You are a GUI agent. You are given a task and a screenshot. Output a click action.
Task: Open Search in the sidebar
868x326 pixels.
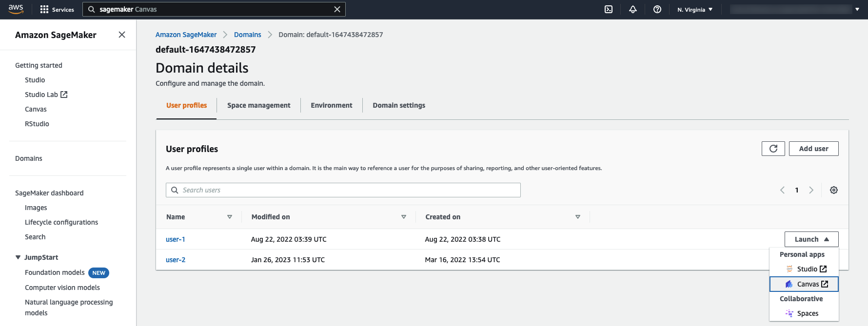[x=35, y=237]
